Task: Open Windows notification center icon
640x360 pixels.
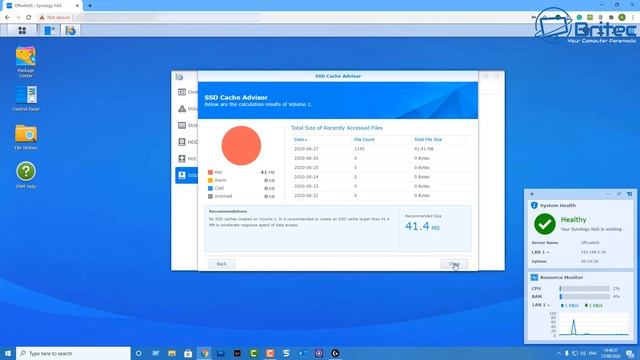Action: tap(630, 353)
